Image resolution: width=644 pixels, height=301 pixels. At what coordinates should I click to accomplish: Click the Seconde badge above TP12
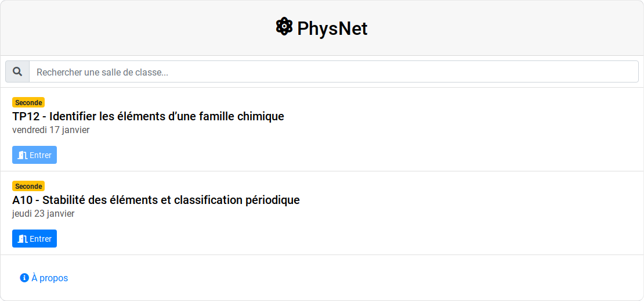[x=28, y=103]
